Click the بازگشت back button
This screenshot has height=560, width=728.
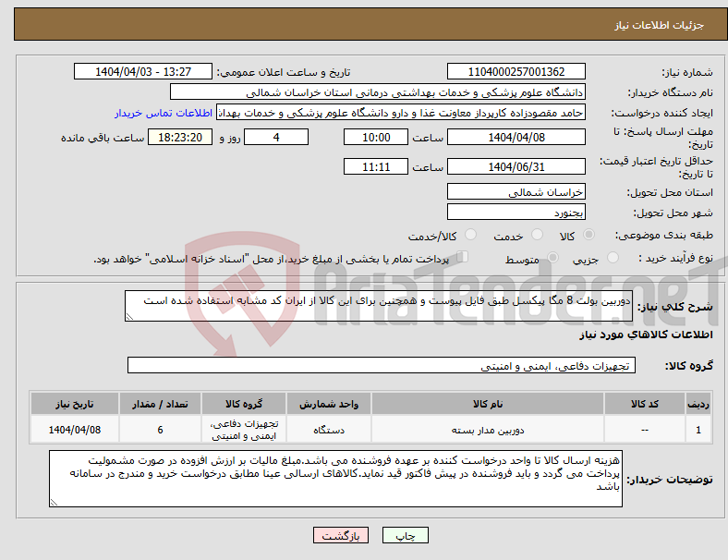(x=340, y=535)
